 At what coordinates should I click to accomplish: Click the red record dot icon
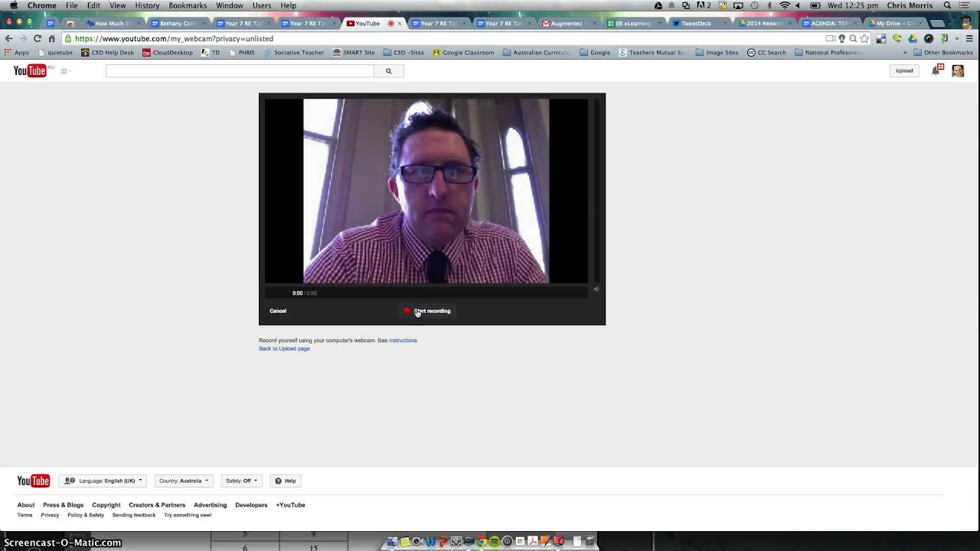(x=407, y=311)
